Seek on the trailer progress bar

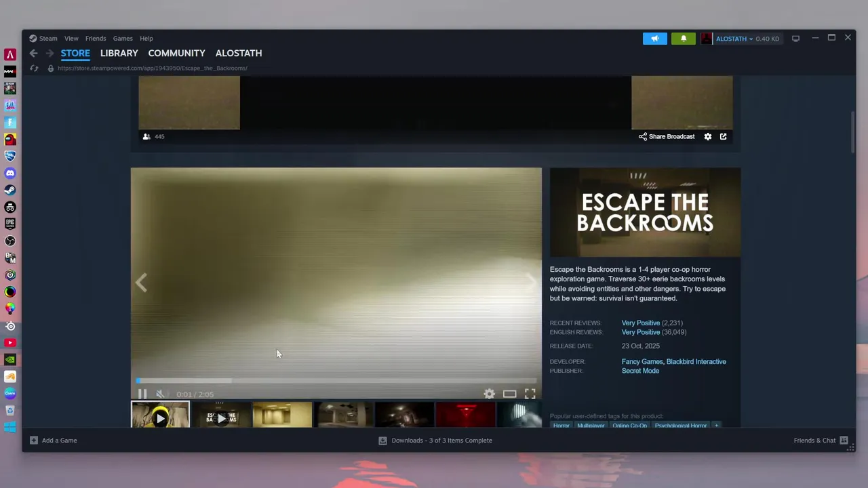coord(336,381)
